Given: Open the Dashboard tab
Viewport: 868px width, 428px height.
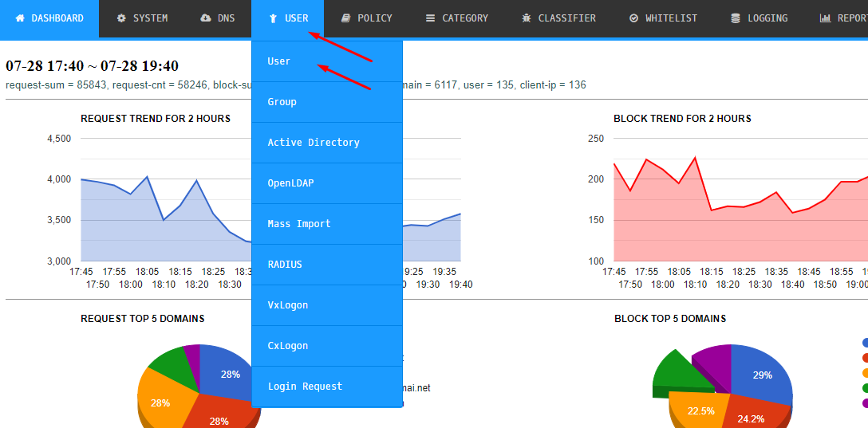Looking at the screenshot, I should pos(49,18).
